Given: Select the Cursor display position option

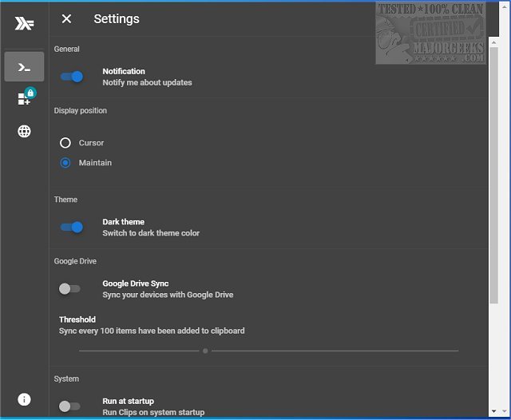Looking at the screenshot, I should (x=65, y=143).
